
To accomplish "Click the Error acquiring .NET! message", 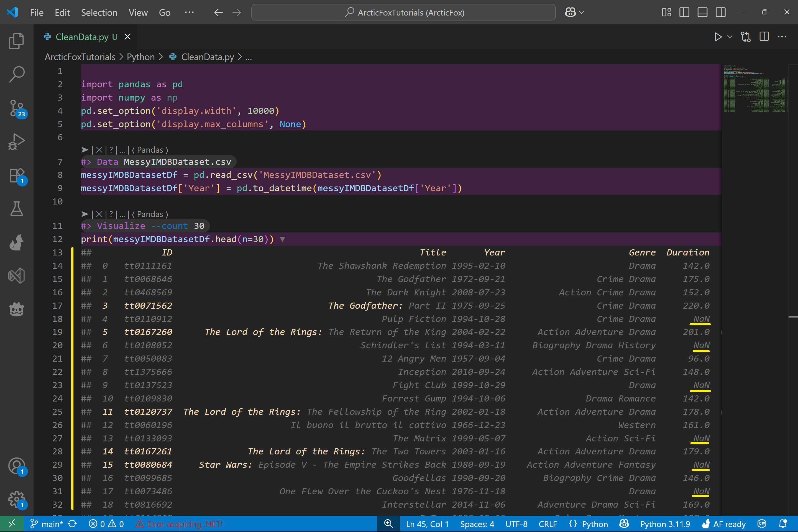I will click(x=180, y=524).
